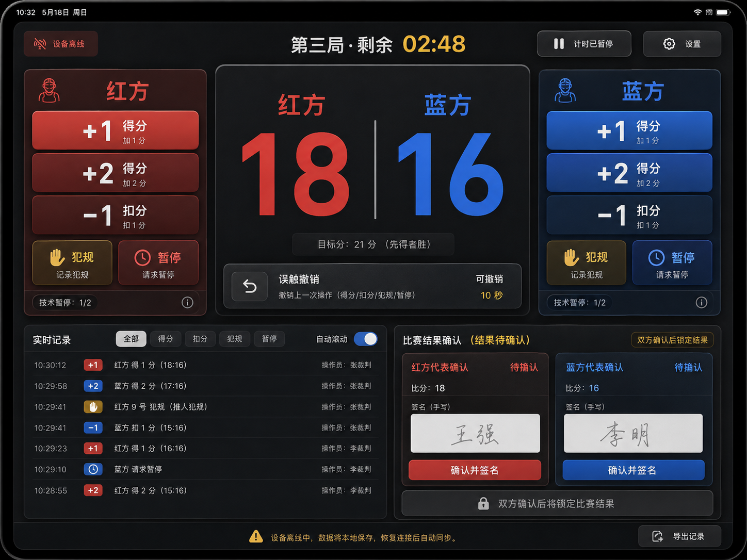Viewport: 747px width, 560px height.
Task: Click the 误触撤销 undo arrow icon
Action: pyautogui.click(x=250, y=286)
